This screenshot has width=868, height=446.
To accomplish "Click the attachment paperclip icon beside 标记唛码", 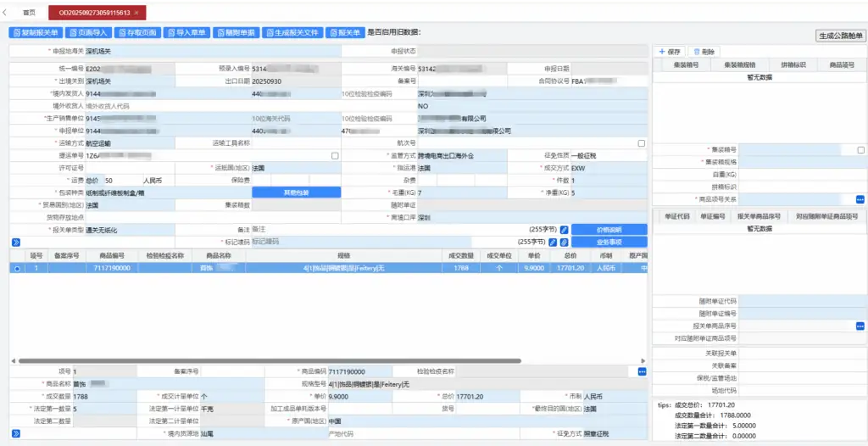I will coord(564,243).
